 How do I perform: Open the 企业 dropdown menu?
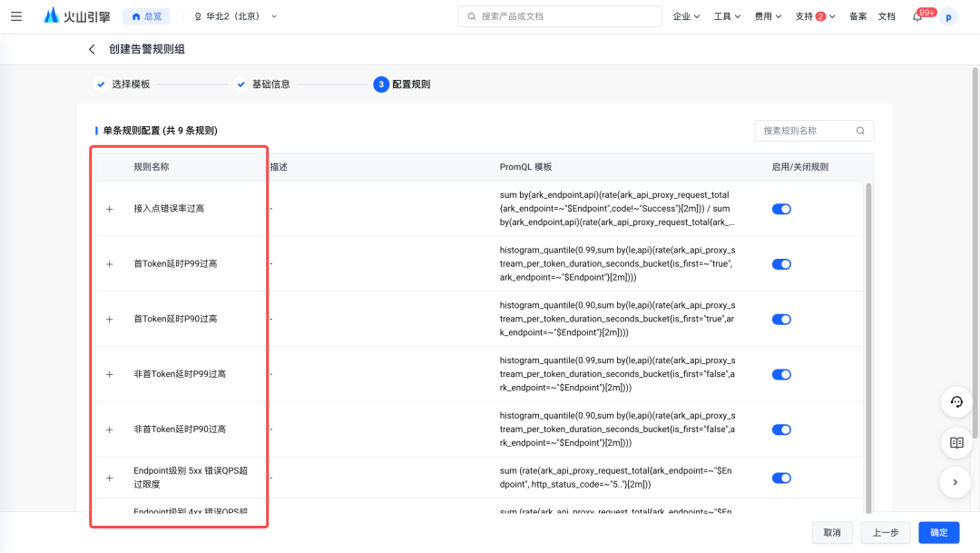tap(686, 17)
